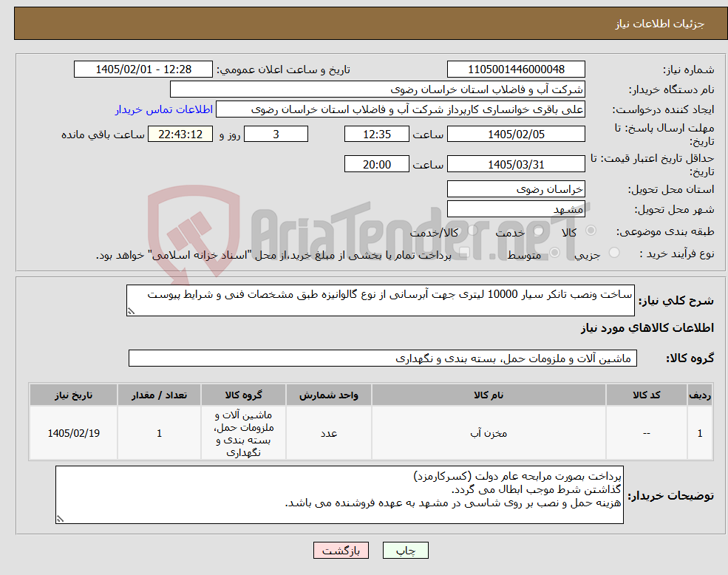Viewport: 728px width, 575px height.
Task: Click the تعداد / مقدار column header
Action: (x=159, y=395)
